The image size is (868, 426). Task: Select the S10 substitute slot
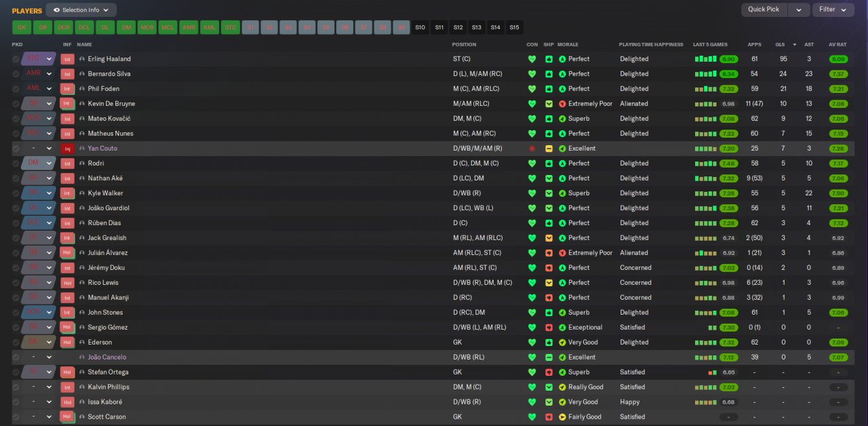tap(420, 28)
